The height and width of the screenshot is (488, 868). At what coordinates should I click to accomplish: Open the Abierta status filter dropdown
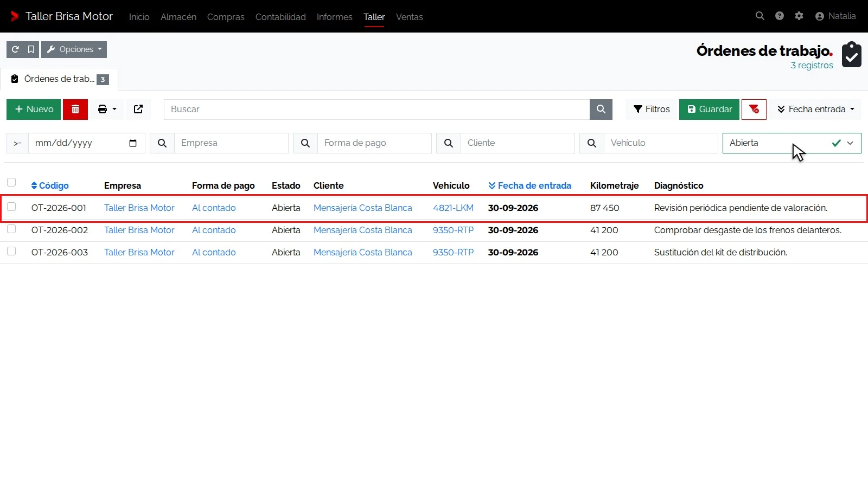(792, 143)
